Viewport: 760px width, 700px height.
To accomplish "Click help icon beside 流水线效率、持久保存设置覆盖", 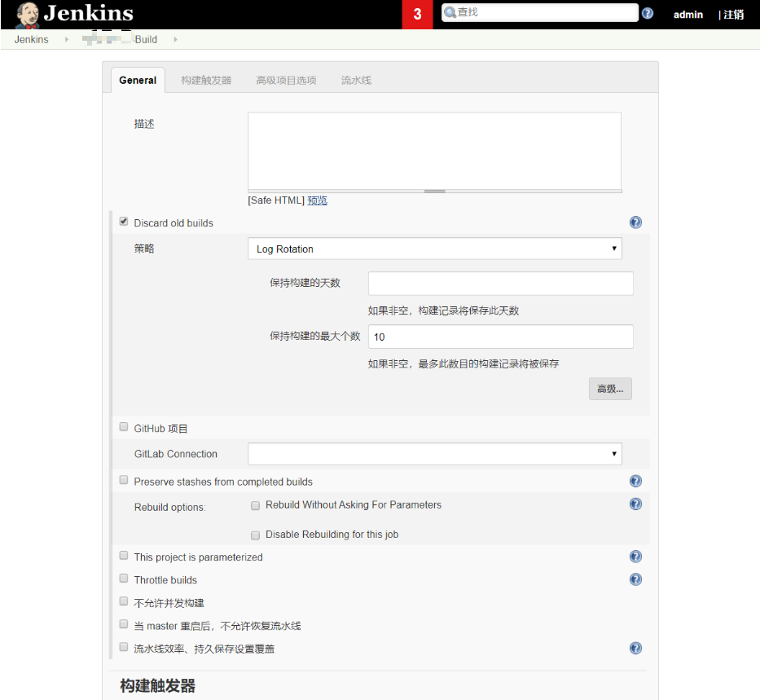I will [x=635, y=647].
